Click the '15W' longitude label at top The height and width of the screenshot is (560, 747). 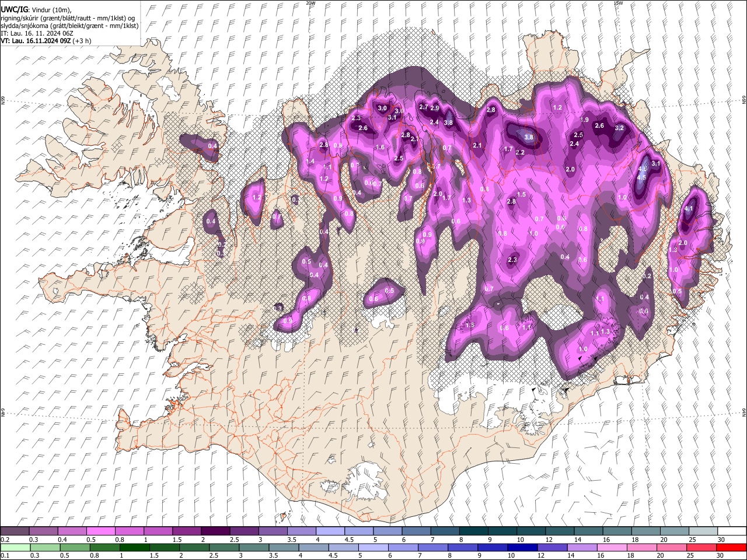click(618, 3)
